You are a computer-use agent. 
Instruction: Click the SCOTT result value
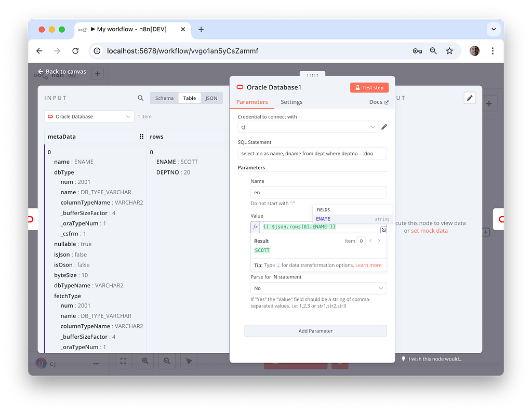tap(262, 250)
